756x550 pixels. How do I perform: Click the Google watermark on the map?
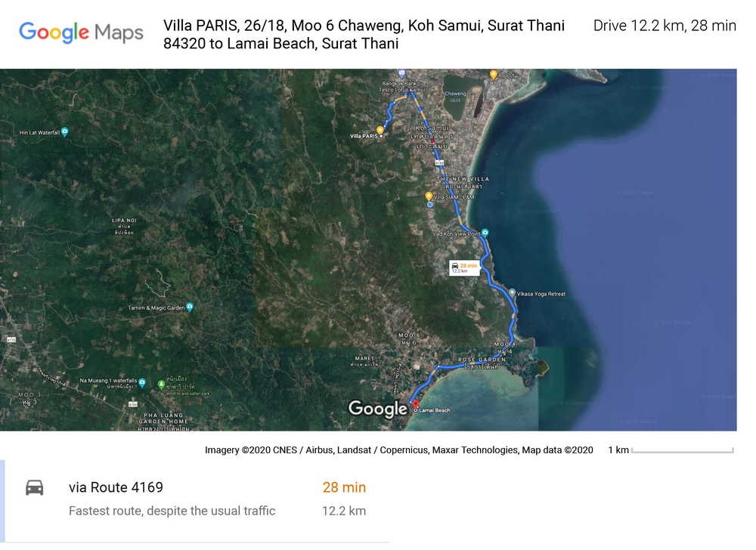click(x=376, y=409)
